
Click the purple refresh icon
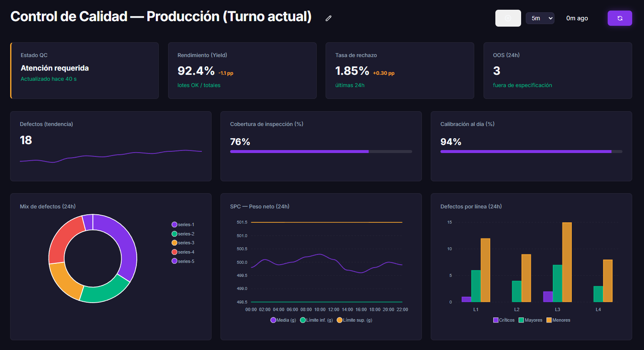point(620,18)
